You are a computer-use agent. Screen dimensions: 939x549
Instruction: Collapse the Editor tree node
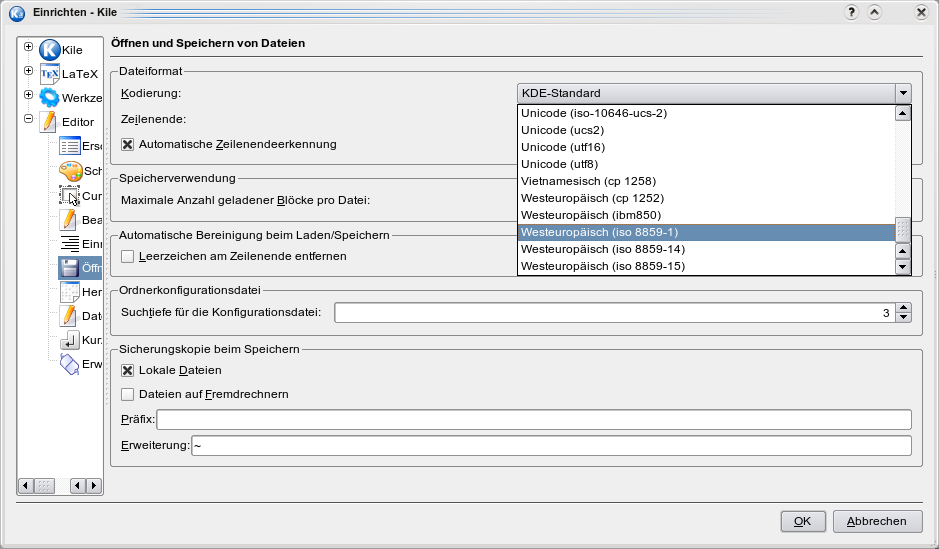click(x=28, y=119)
